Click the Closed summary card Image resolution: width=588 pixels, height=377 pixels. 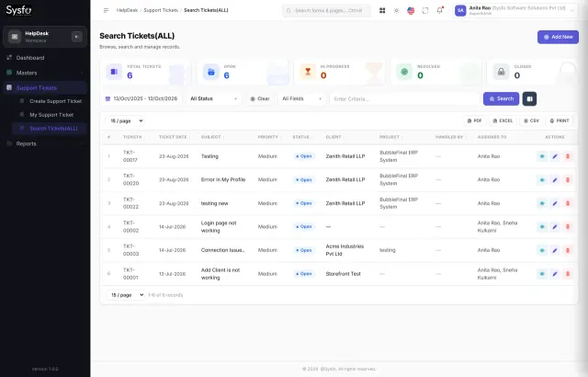(x=532, y=72)
